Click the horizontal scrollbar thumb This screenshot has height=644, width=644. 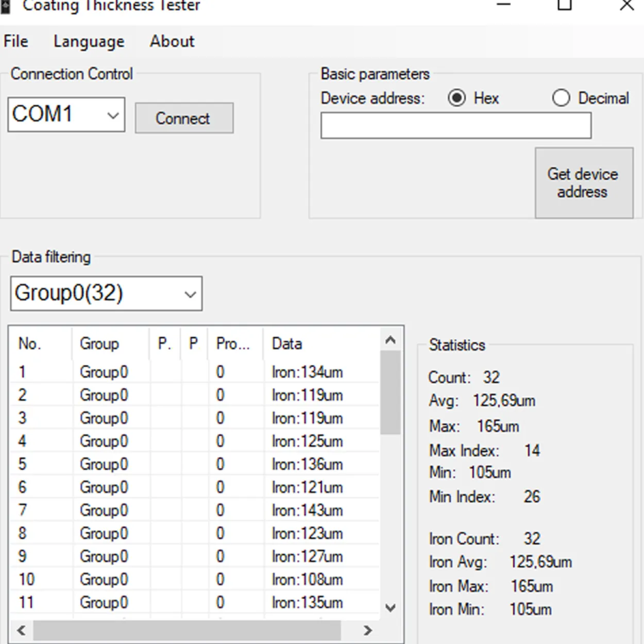(187, 630)
